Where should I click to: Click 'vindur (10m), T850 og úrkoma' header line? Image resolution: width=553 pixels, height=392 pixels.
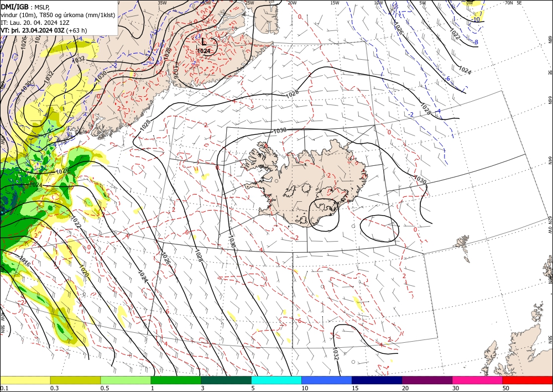pos(58,14)
